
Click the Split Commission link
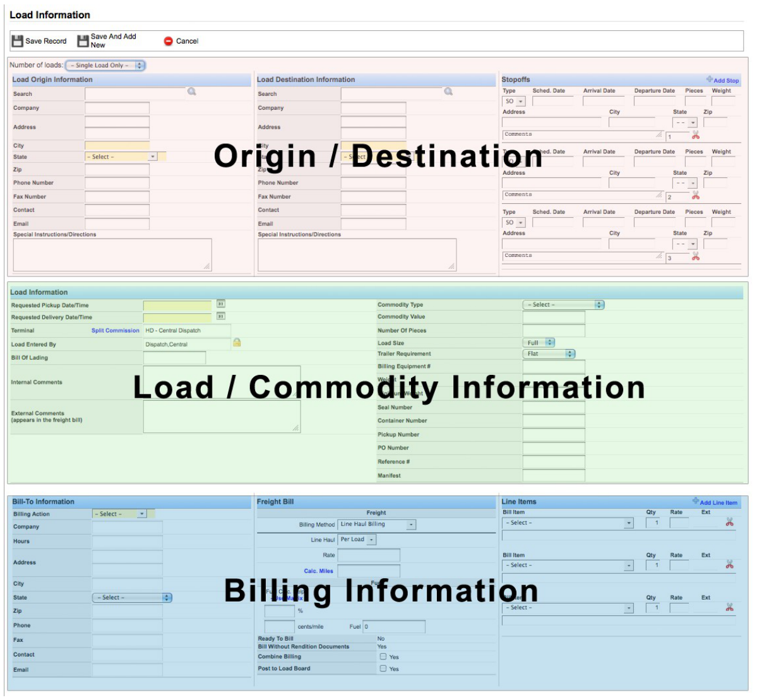pyautogui.click(x=116, y=331)
